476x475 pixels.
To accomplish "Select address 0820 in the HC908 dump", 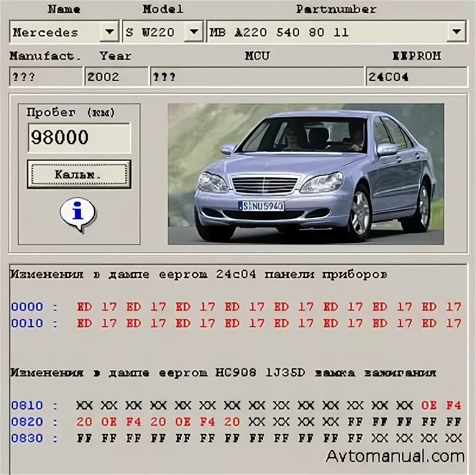I will (27, 421).
